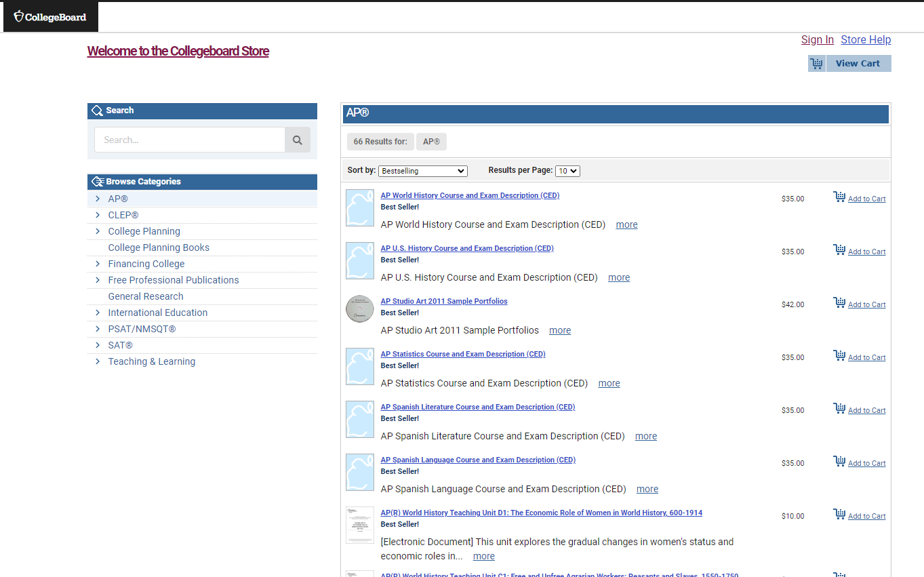924x577 pixels.
Task: Add Teaching Unit D1 to cart
Action: coord(866,516)
